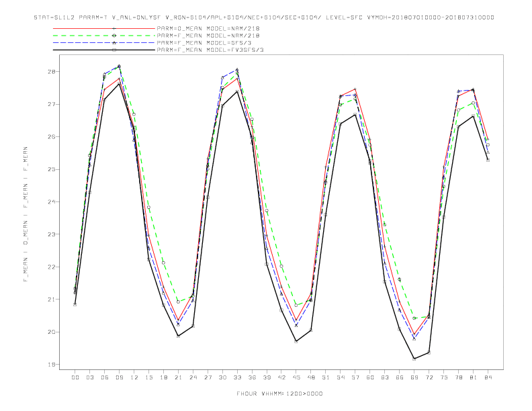
Task: Click x-axis forecast hour label 21
Action: click(x=178, y=377)
